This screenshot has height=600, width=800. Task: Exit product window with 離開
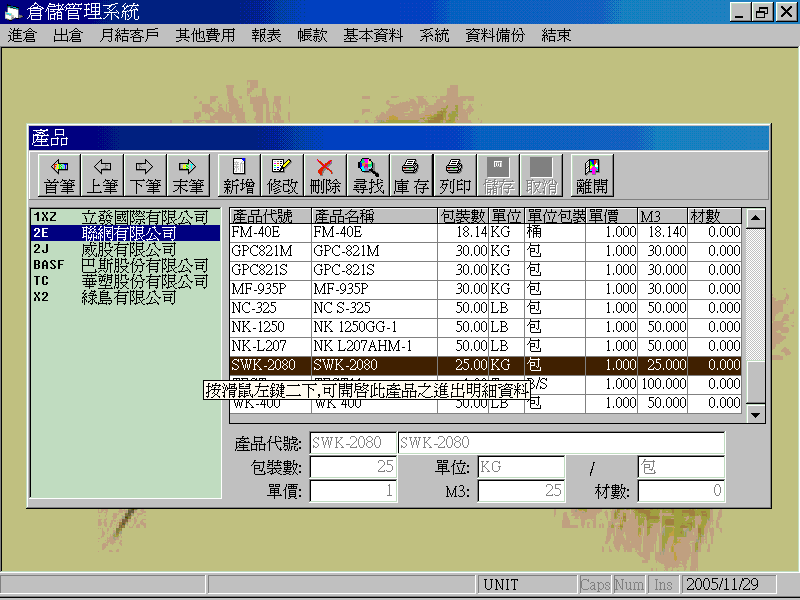(x=592, y=175)
